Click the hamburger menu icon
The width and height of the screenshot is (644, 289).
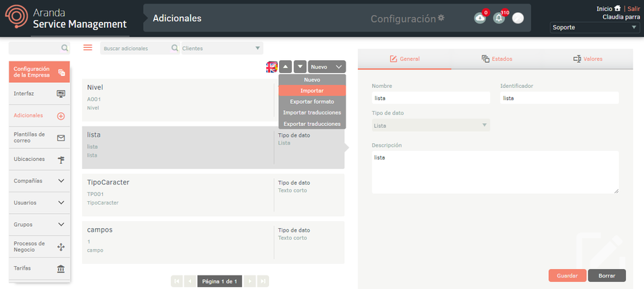pos(88,48)
